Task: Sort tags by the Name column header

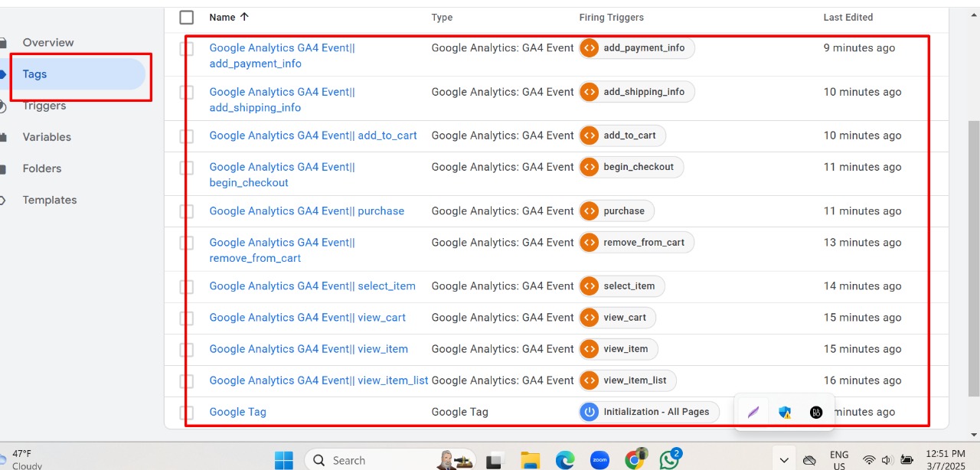Action: (229, 17)
